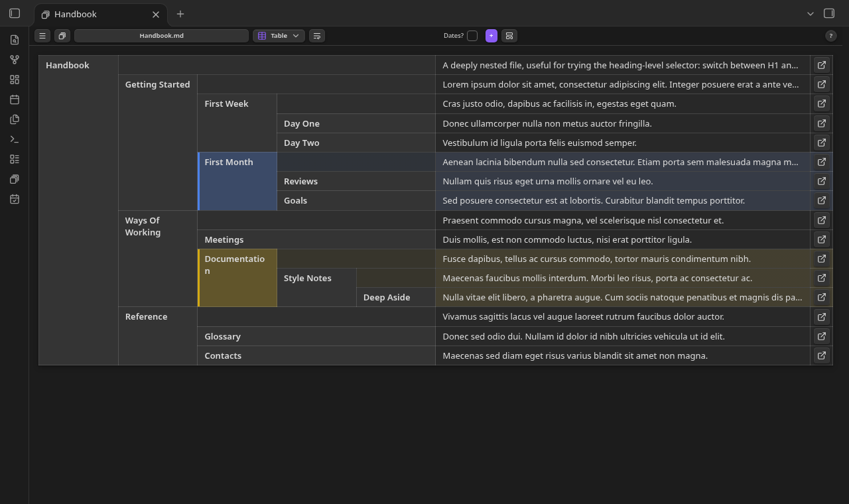This screenshot has height=504, width=849.
Task: Toggle the right sidebar panel icon
Action: click(x=829, y=13)
